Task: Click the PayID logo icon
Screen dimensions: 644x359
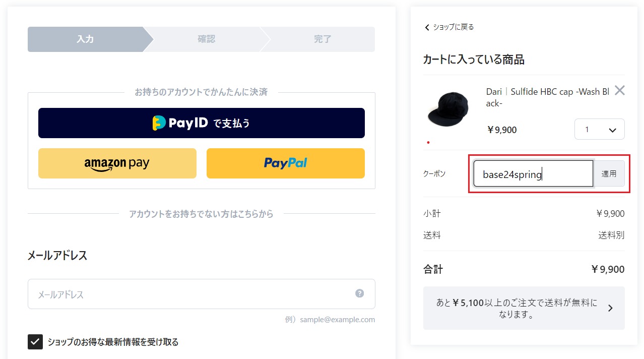Action: 159,123
